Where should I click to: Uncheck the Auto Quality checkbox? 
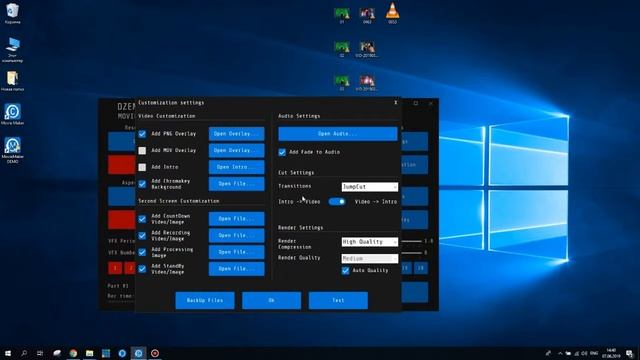click(345, 271)
